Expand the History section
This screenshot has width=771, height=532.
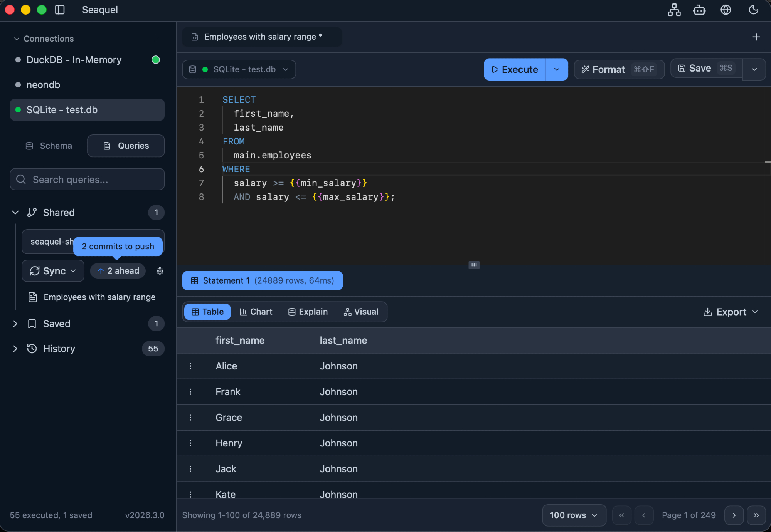pos(15,349)
